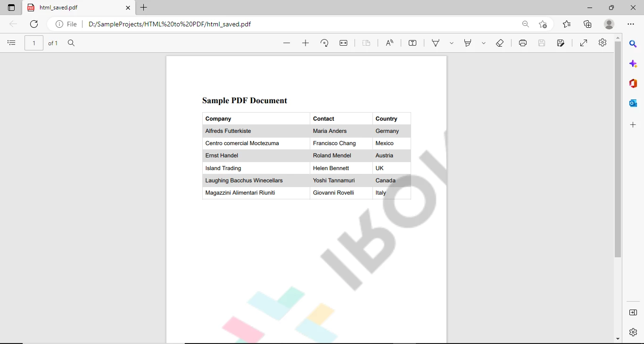Print the PDF document

coord(523,43)
